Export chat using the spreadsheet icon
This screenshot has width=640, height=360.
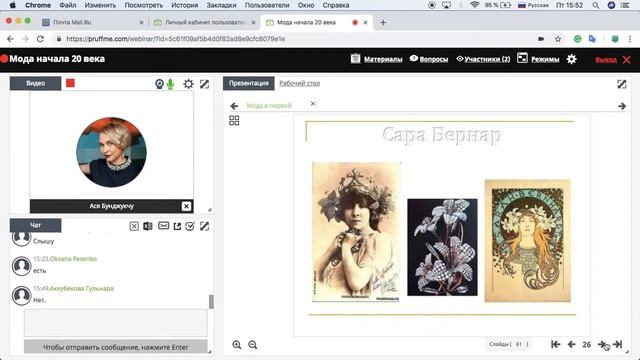click(148, 226)
